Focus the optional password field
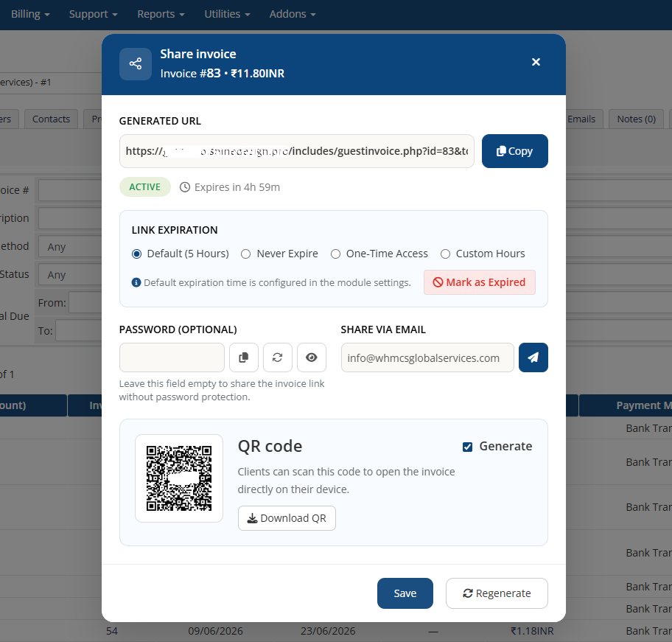This screenshot has width=672, height=642. 172,357
